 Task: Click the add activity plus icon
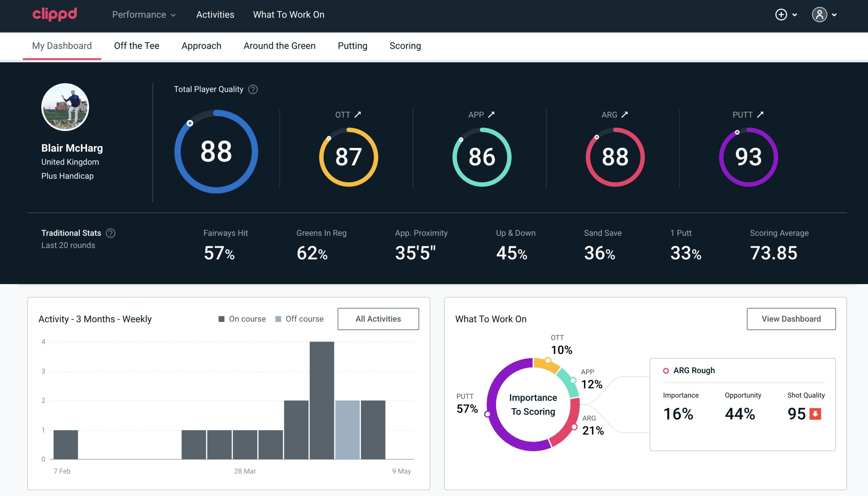point(781,15)
